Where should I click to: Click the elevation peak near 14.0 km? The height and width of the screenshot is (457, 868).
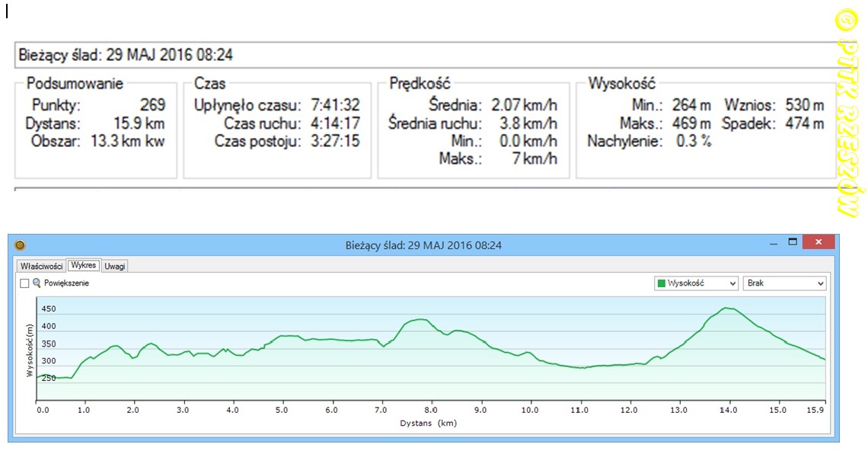tap(729, 308)
